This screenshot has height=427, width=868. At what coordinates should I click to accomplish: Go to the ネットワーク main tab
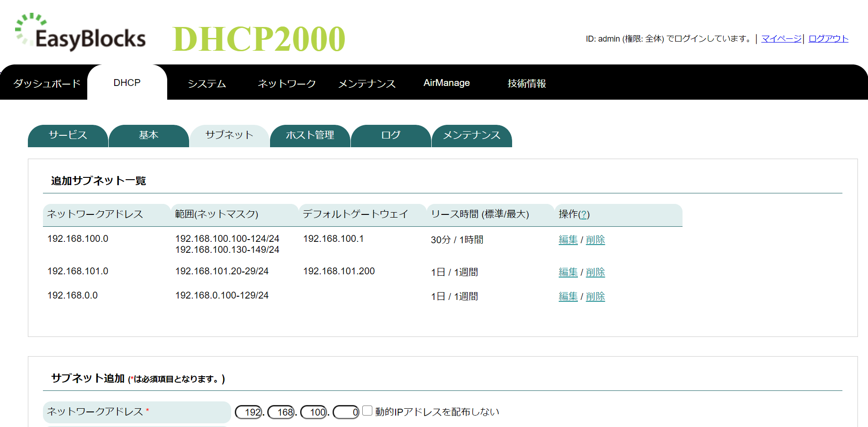(x=287, y=83)
